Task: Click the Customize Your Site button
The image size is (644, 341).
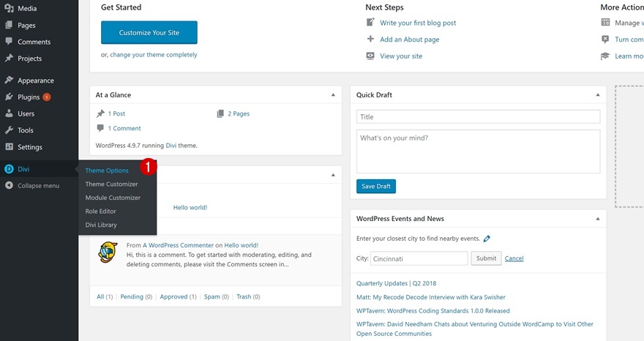Action: tap(149, 33)
